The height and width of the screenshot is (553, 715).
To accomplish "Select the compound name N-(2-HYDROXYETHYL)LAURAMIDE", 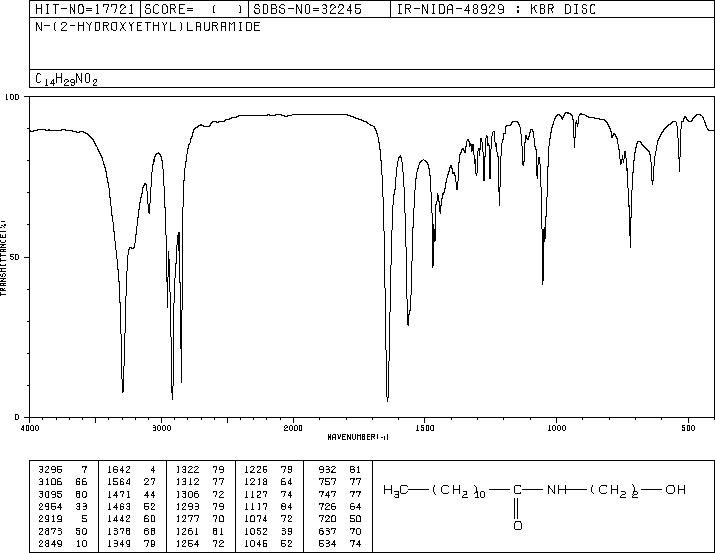I will point(148,26).
